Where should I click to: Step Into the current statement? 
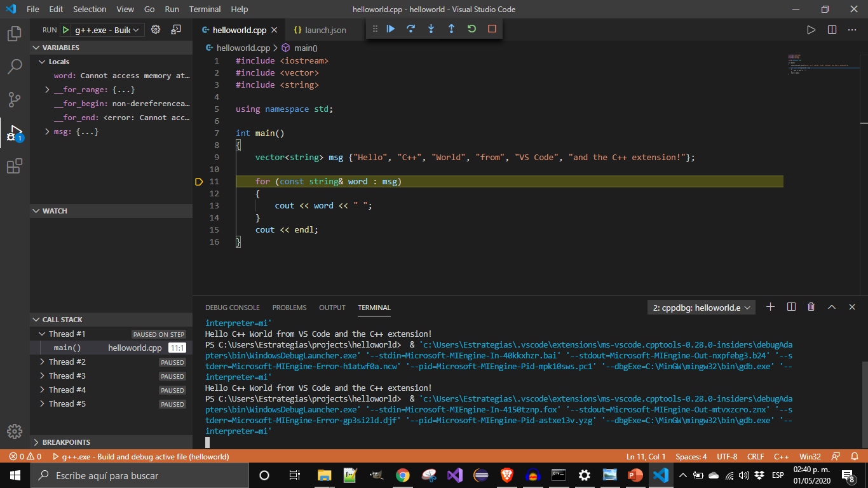pos(431,29)
